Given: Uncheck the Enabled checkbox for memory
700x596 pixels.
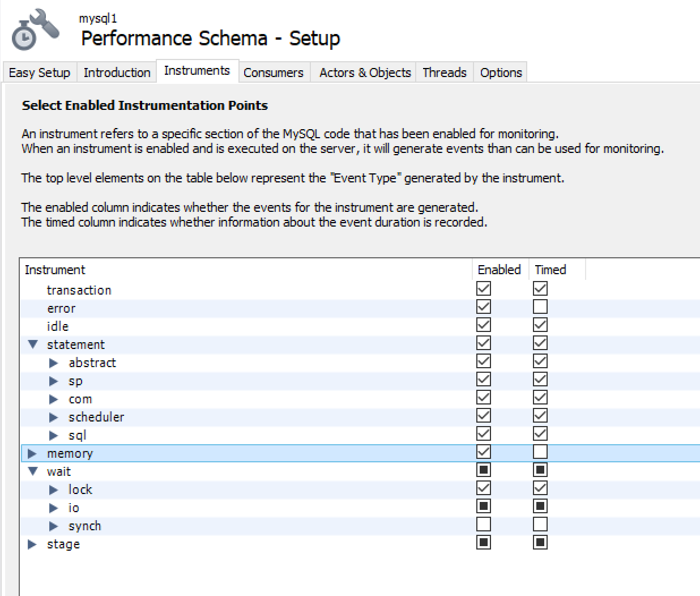Looking at the screenshot, I should 483,452.
